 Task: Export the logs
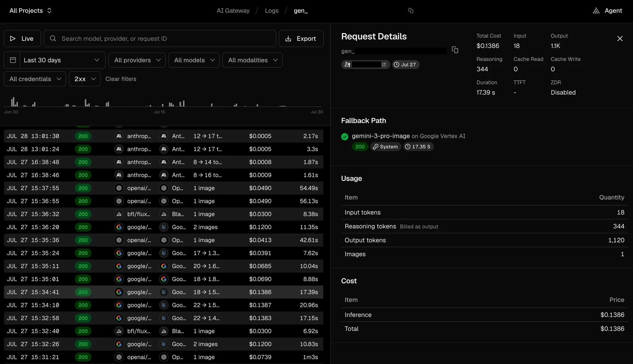(301, 38)
